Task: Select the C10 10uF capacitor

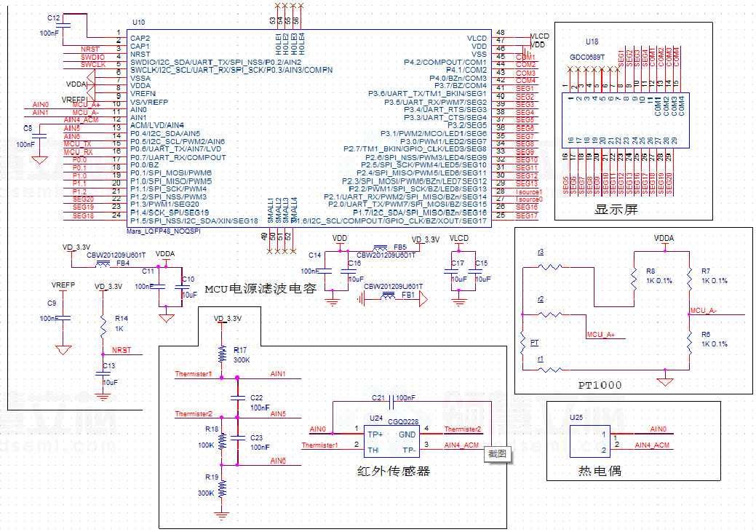Action: 182,287
